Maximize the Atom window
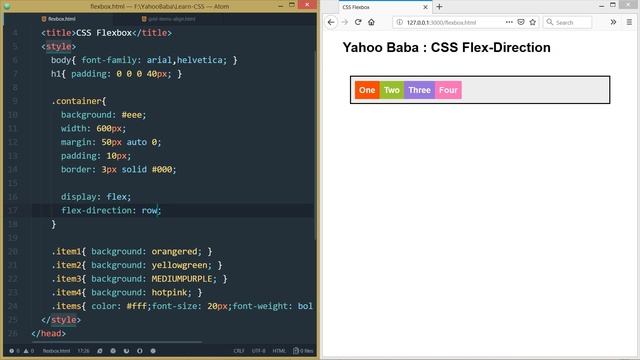Viewport: 640px width, 360px height. click(292, 5)
